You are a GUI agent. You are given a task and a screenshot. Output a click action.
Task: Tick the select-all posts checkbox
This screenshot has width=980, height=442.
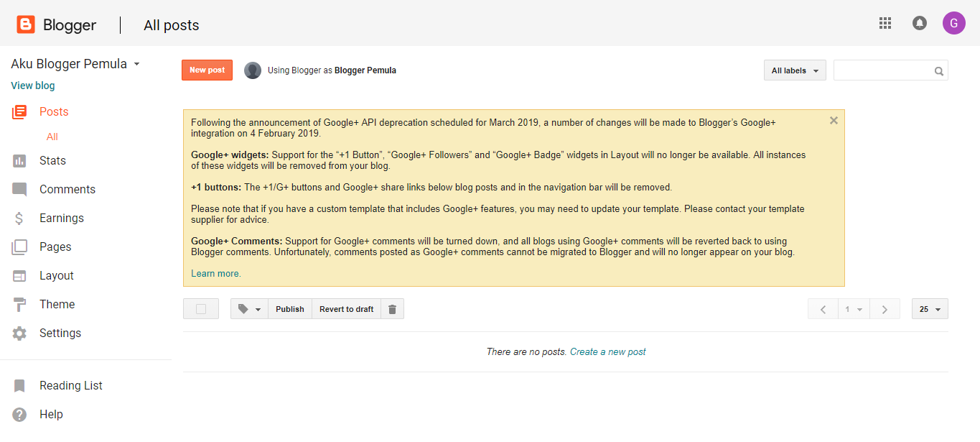[x=201, y=309]
